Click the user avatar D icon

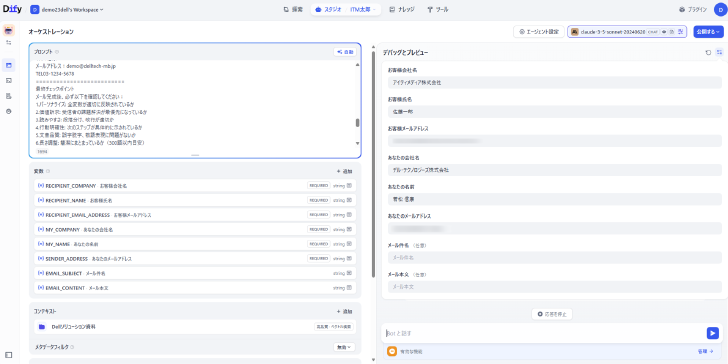coord(720,9)
